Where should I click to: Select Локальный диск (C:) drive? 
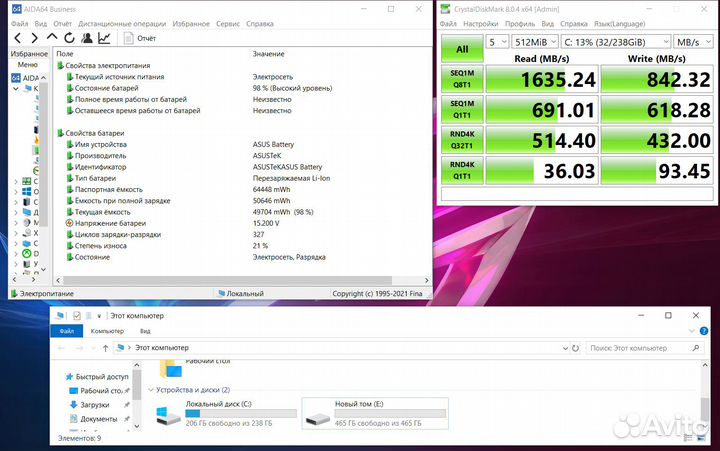tap(226, 413)
